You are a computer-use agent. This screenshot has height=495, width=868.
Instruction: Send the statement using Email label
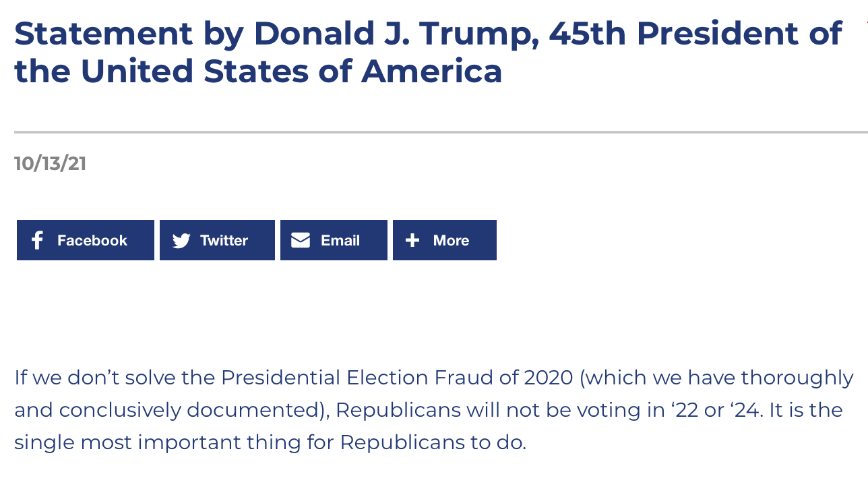point(340,240)
